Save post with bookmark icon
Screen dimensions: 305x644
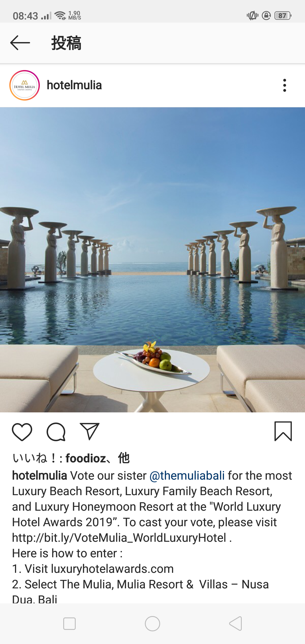[283, 431]
